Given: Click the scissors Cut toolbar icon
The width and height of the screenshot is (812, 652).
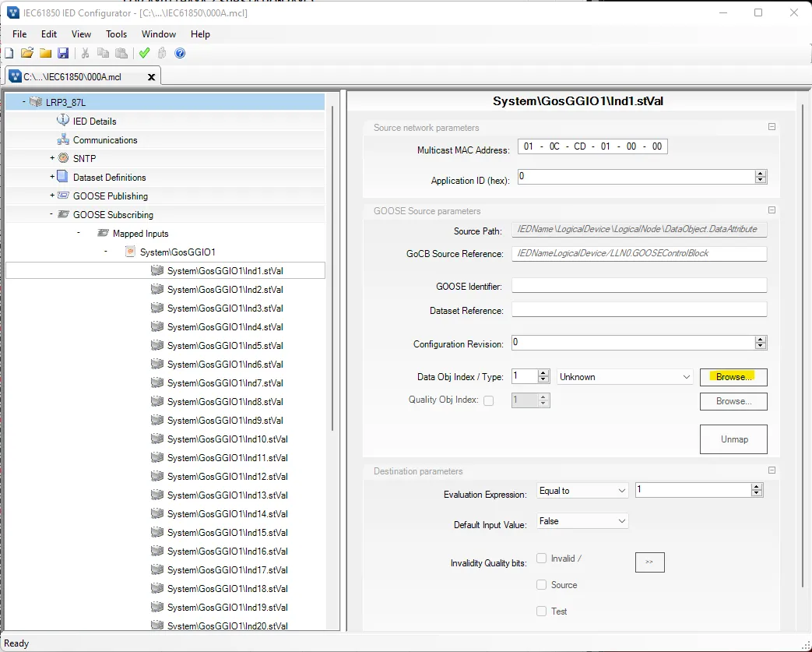Looking at the screenshot, I should click(x=86, y=53).
